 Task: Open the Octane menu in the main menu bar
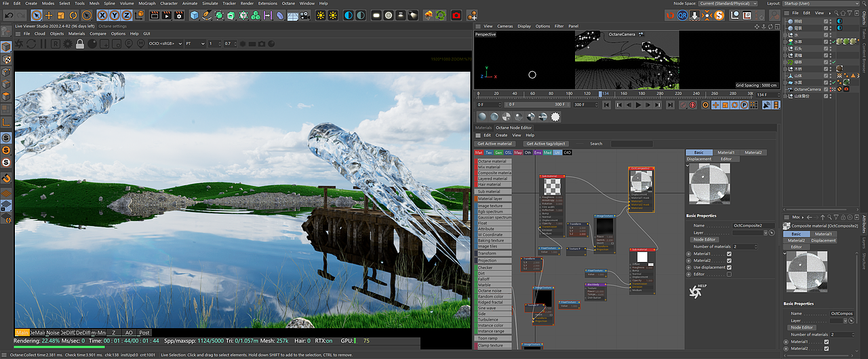point(288,3)
